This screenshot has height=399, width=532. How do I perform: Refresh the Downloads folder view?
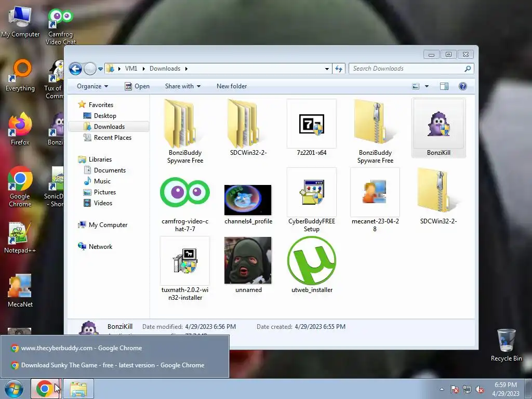339,69
